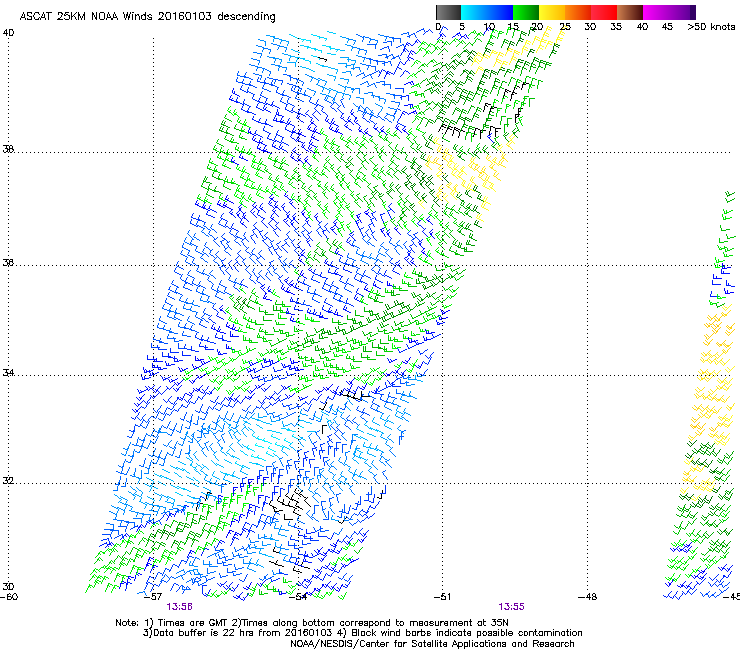The width and height of the screenshot is (740, 650).
Task: Select the cyan-blue 5-15 knots color band
Action: (x=487, y=12)
